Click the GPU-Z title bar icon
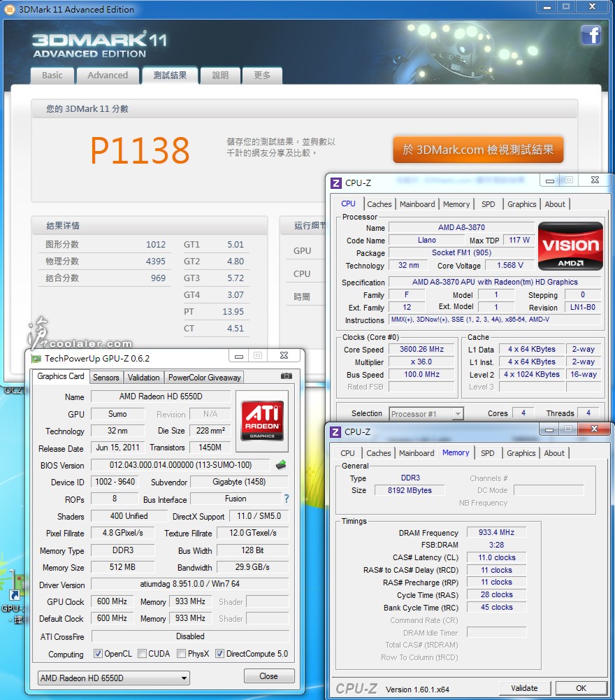The height and width of the screenshot is (700, 615). pos(36,358)
